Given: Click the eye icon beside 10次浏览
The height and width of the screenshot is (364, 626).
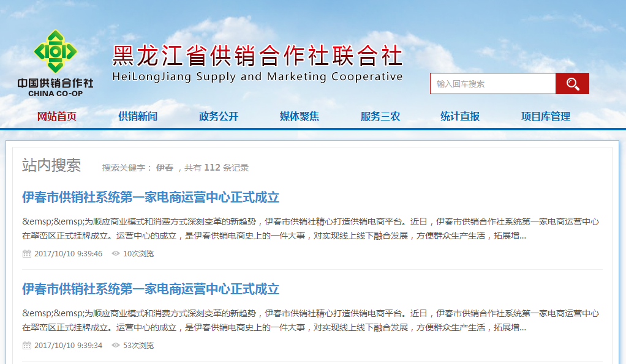Looking at the screenshot, I should pyautogui.click(x=116, y=253).
